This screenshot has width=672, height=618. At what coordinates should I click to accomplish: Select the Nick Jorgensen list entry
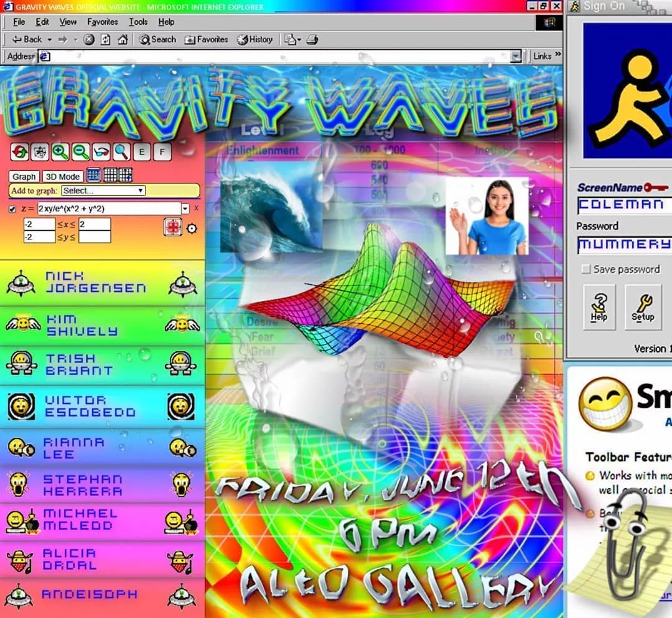pyautogui.click(x=96, y=282)
